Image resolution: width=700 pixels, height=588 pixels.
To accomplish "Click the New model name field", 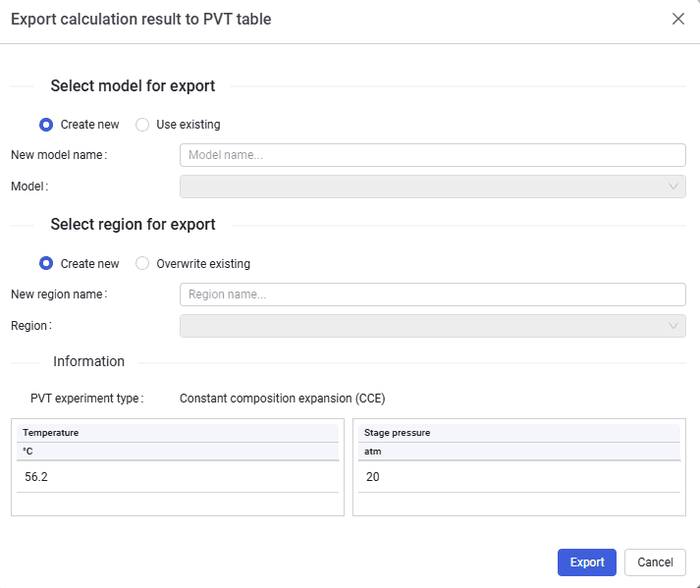I will click(433, 155).
